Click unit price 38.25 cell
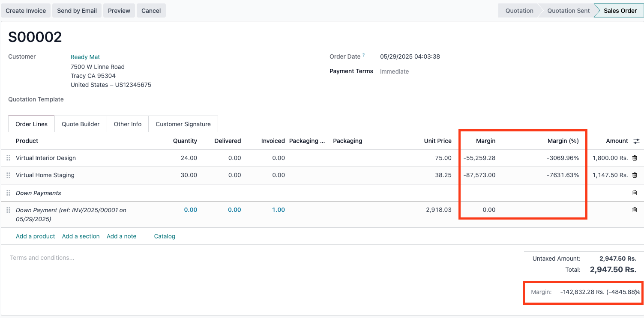The width and height of the screenshot is (644, 318). pos(444,175)
